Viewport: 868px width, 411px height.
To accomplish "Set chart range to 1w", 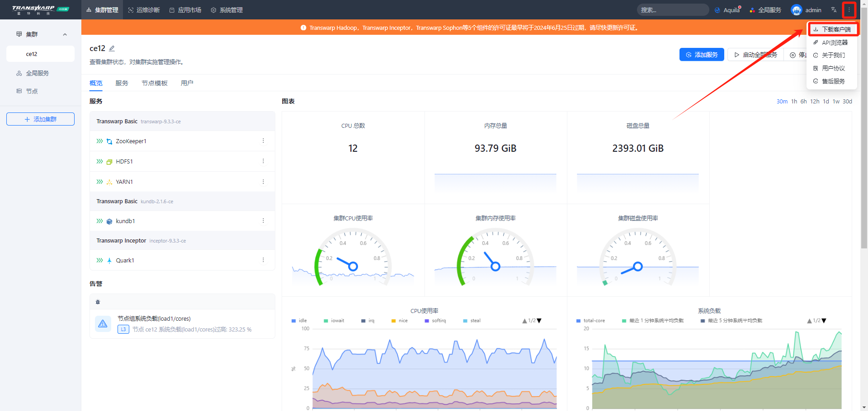I will 836,102.
